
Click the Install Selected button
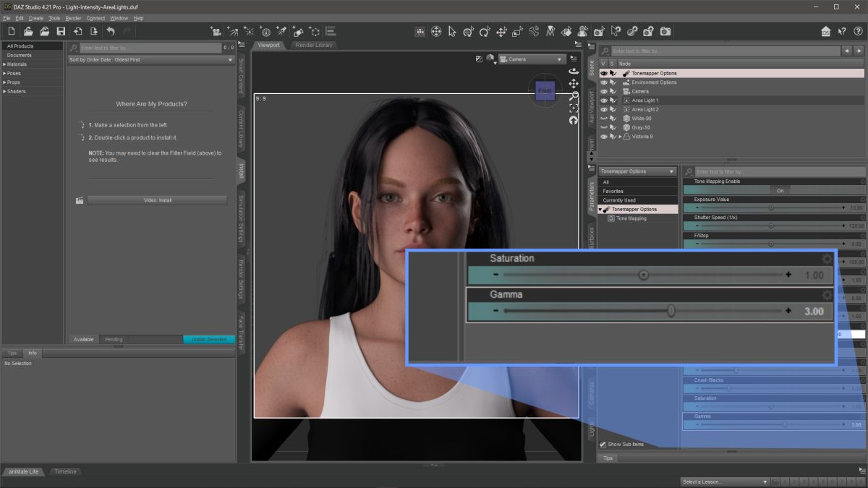(x=208, y=339)
